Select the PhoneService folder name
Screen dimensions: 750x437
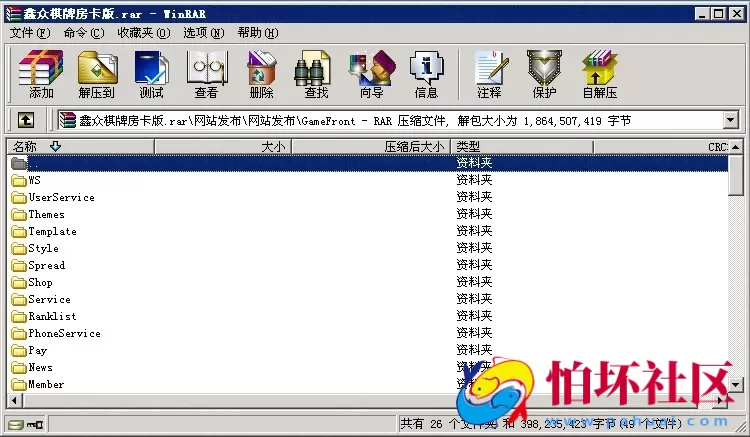[x=65, y=334]
